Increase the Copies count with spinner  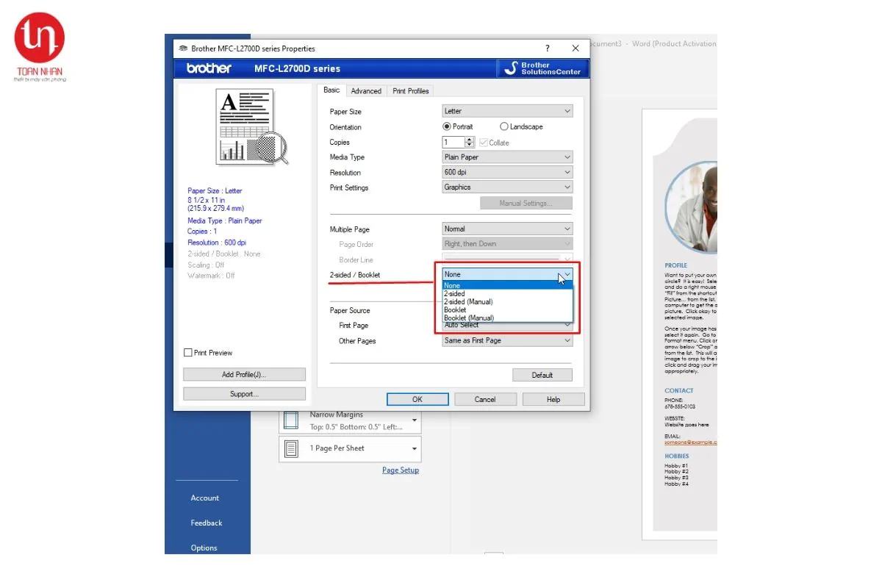coord(470,139)
